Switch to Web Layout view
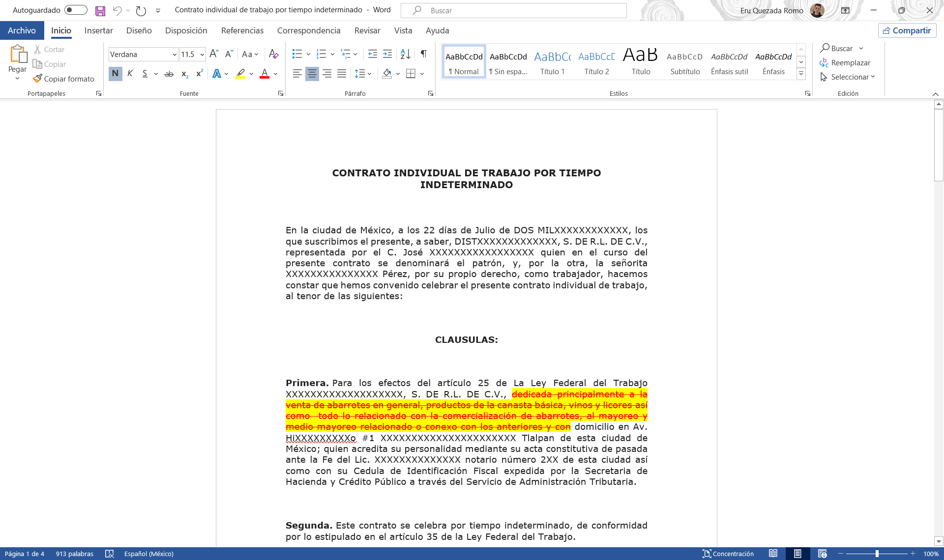 click(x=822, y=554)
